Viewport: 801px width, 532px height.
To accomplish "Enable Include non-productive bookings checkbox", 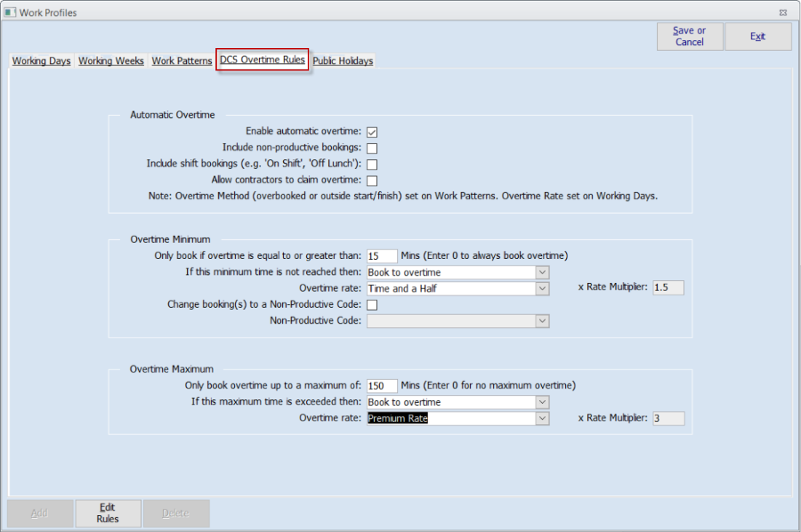I will point(372,149).
